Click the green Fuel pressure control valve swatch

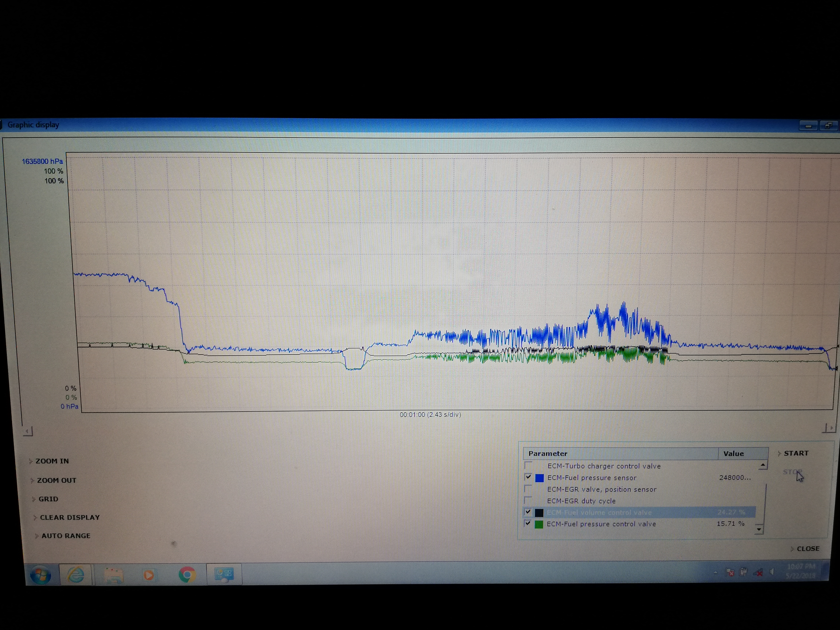[539, 524]
